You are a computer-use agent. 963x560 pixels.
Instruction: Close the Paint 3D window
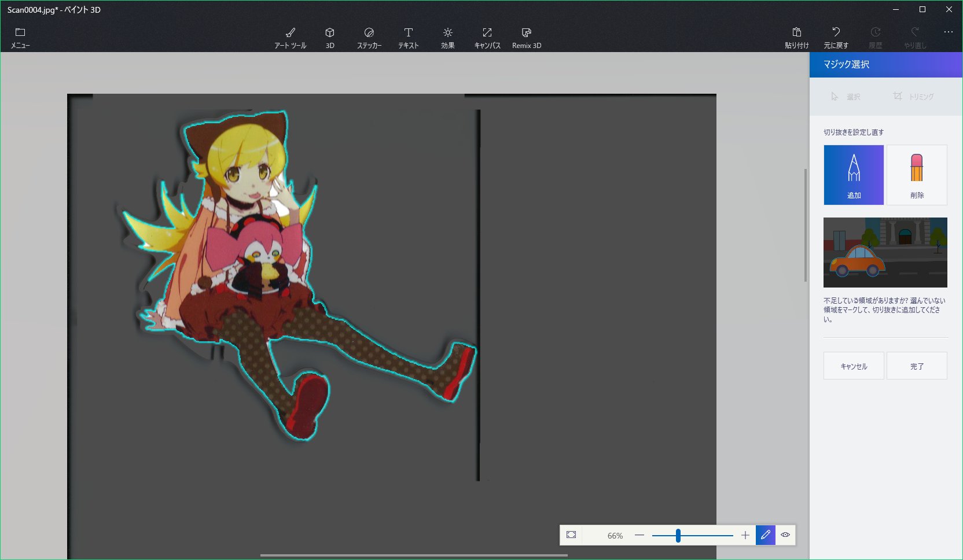tap(949, 9)
